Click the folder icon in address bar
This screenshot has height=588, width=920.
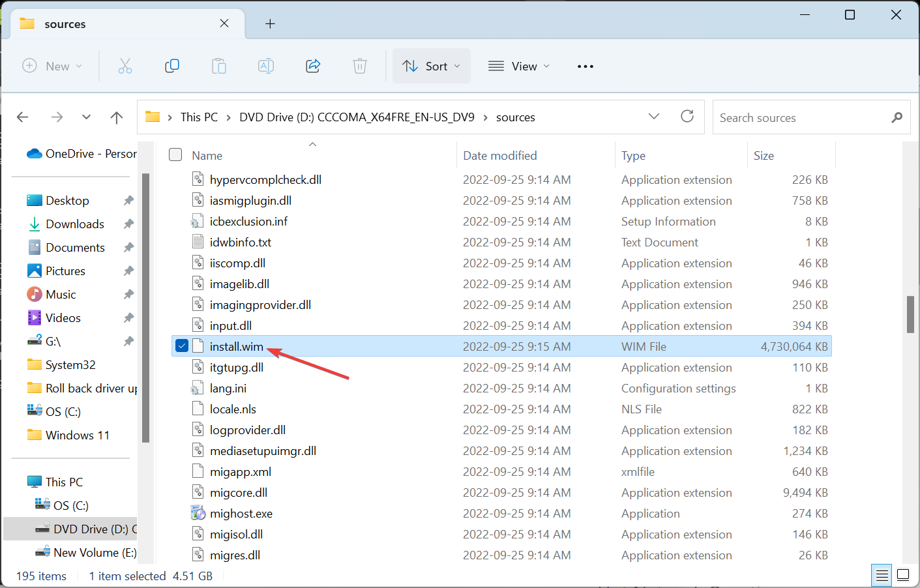(153, 117)
